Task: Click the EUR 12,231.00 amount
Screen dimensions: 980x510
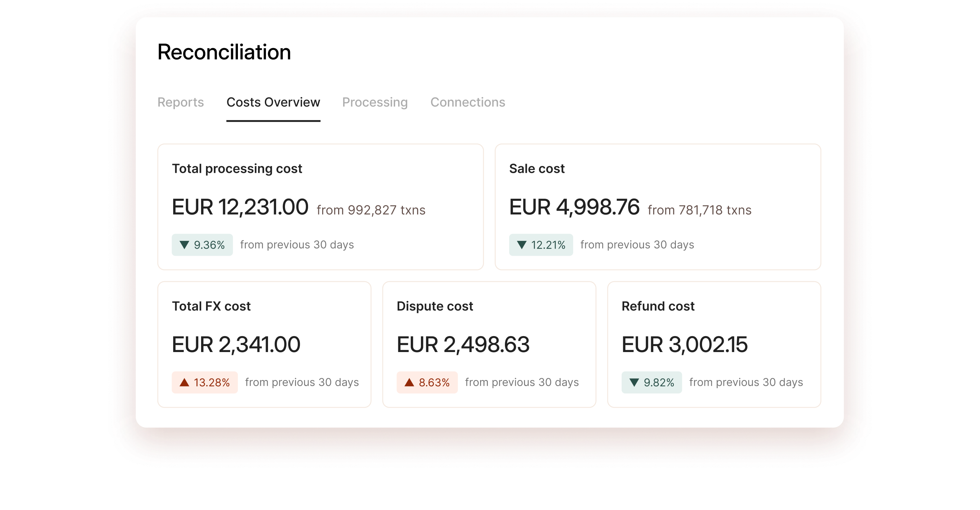Action: point(240,207)
